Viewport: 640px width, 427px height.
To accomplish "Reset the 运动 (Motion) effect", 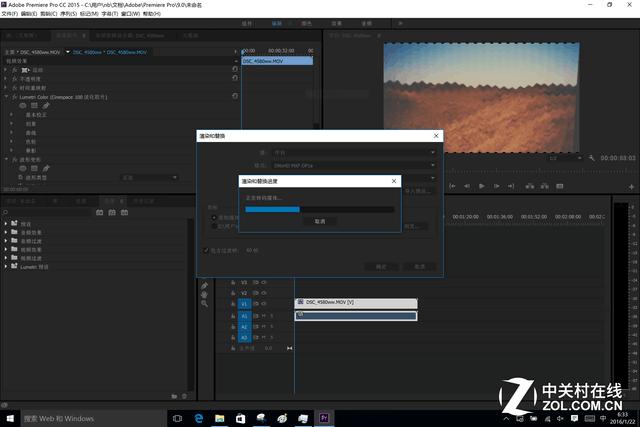I will 235,69.
